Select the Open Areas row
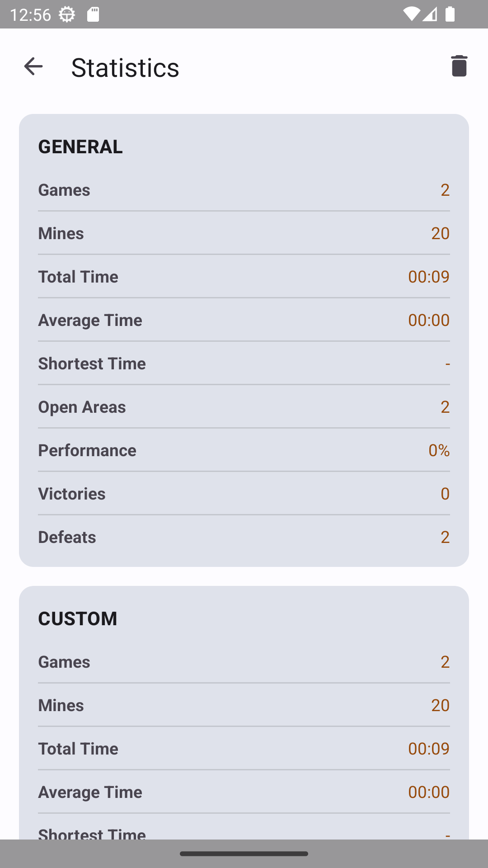488x868 pixels. [244, 407]
